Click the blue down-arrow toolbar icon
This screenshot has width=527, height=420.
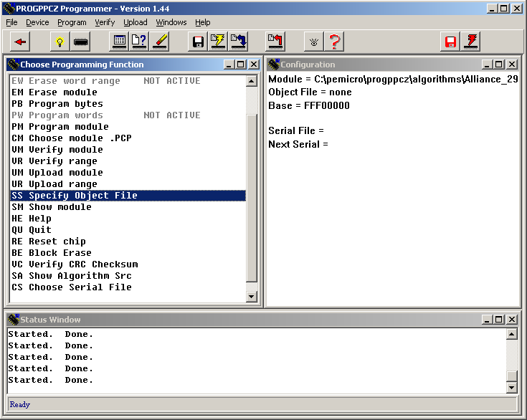pyautogui.click(x=238, y=42)
